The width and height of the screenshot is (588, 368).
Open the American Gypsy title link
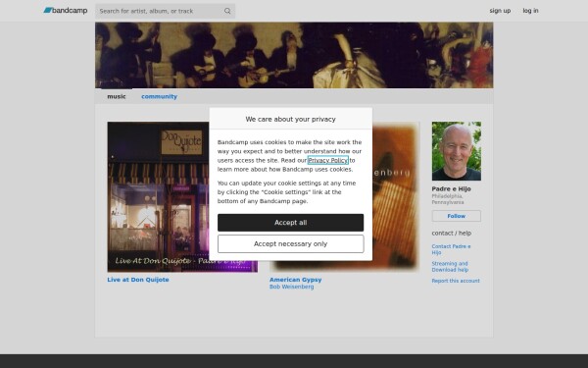pyautogui.click(x=296, y=280)
